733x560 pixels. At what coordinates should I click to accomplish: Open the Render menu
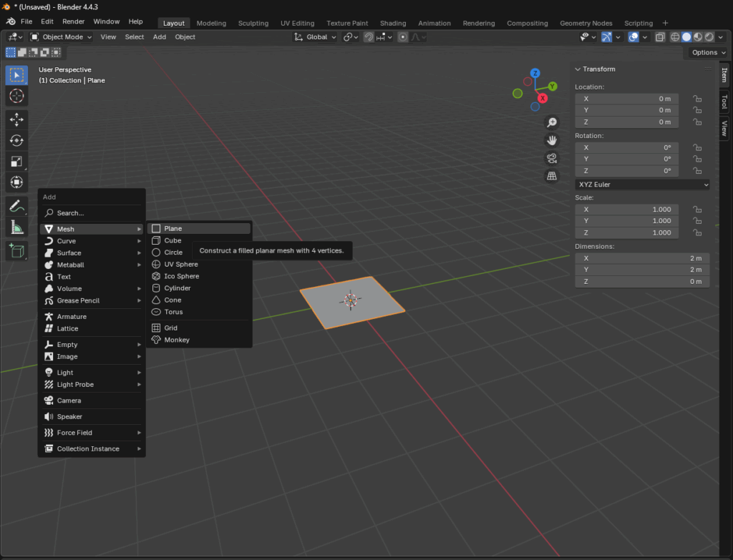point(74,21)
